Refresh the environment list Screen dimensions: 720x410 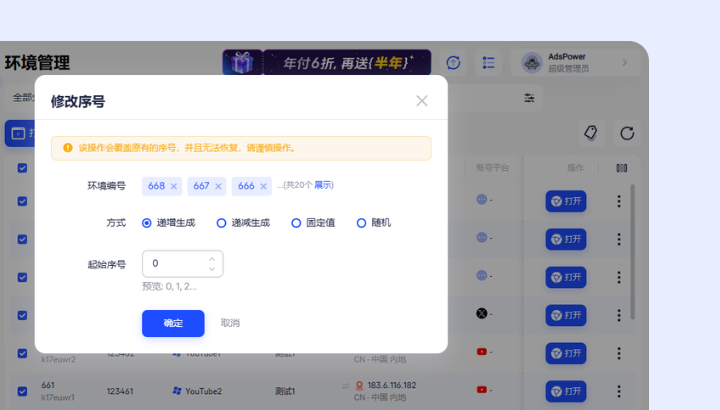coord(627,134)
